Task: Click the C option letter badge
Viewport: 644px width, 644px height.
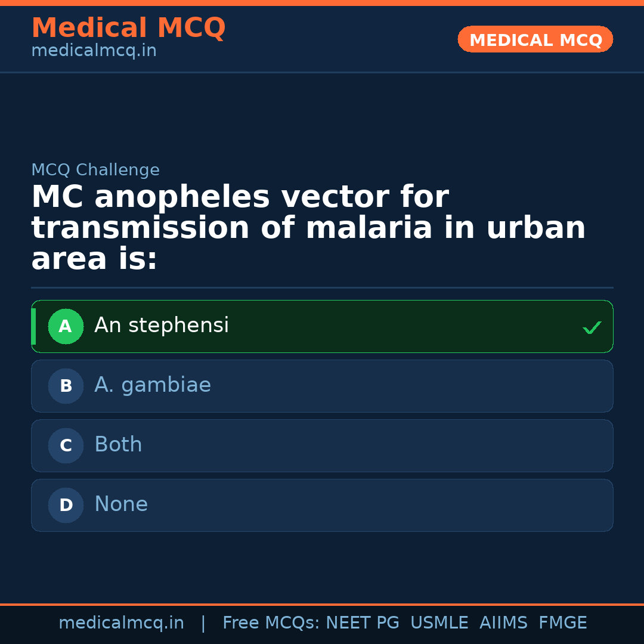Action: (x=66, y=445)
